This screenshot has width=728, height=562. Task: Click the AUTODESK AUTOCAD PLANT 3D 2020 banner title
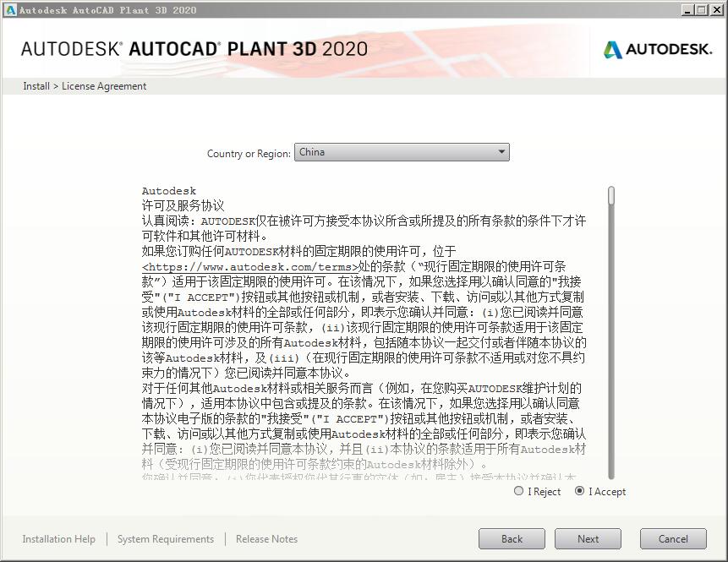pos(194,49)
